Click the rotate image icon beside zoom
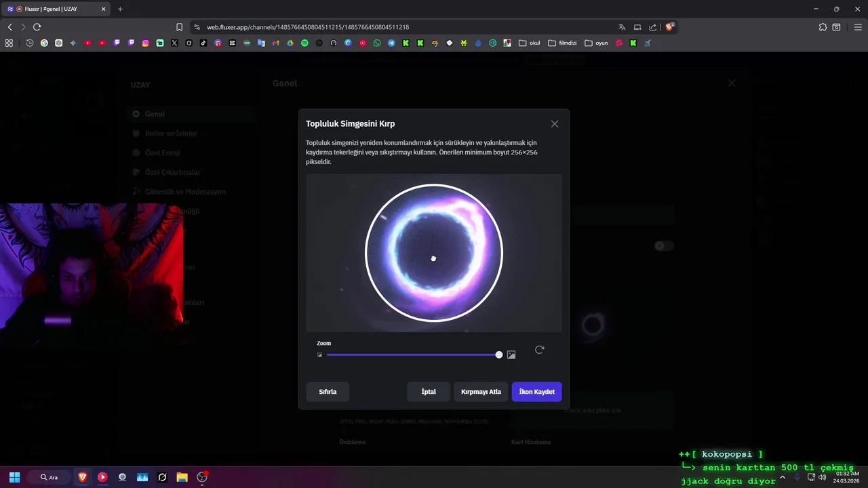This screenshot has width=868, height=488. tap(539, 350)
